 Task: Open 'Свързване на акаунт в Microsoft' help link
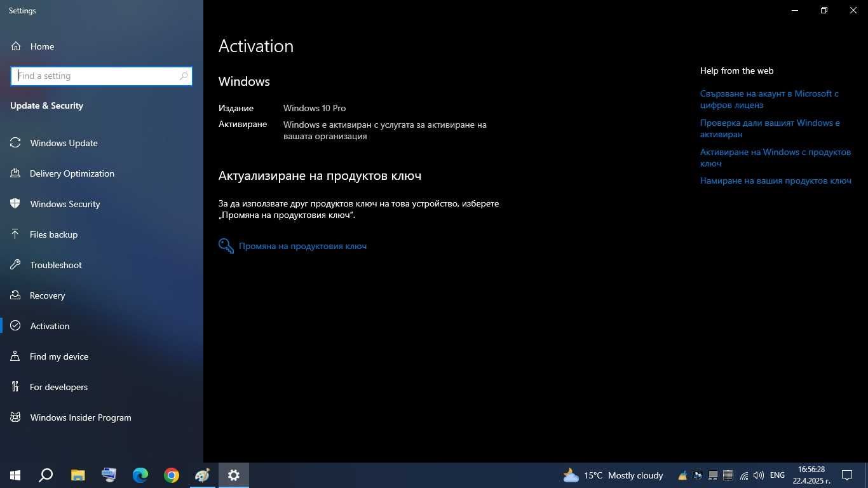[x=770, y=99]
